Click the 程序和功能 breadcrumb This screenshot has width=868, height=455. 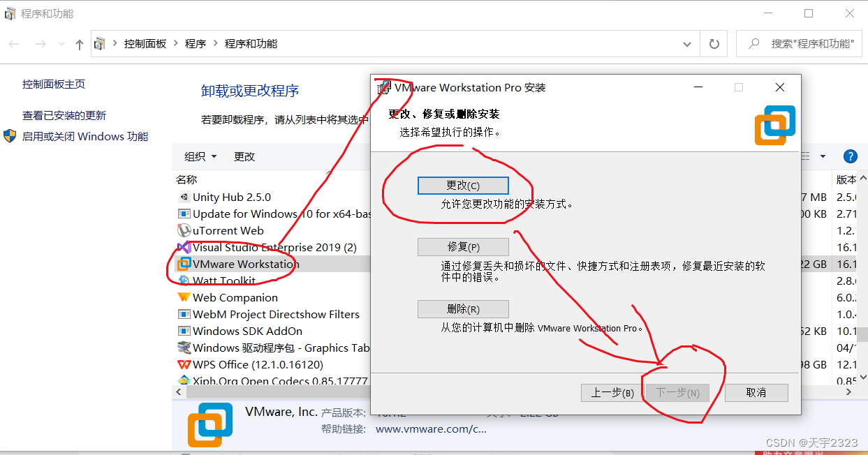click(x=251, y=43)
